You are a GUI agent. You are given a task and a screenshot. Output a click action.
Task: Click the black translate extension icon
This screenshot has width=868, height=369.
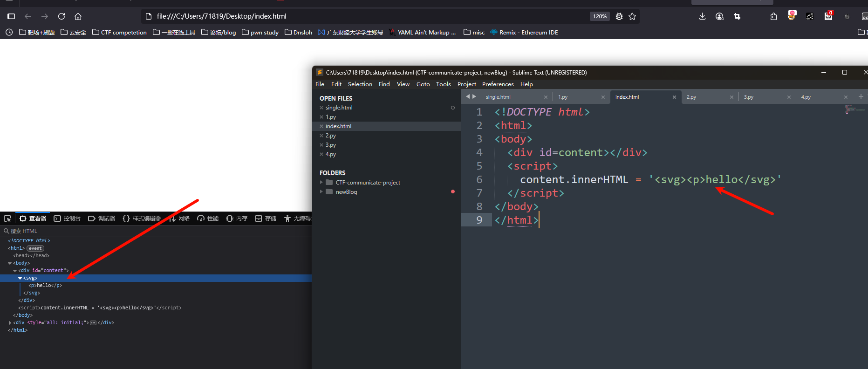(810, 16)
